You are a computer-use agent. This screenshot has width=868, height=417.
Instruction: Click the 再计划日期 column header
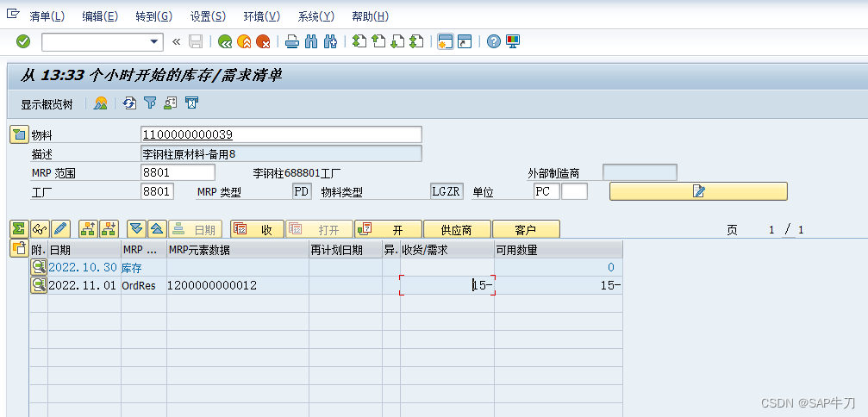[x=346, y=250]
